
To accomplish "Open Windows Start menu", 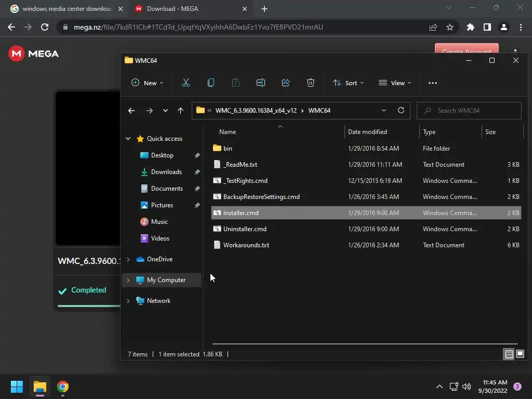I will pos(17,387).
